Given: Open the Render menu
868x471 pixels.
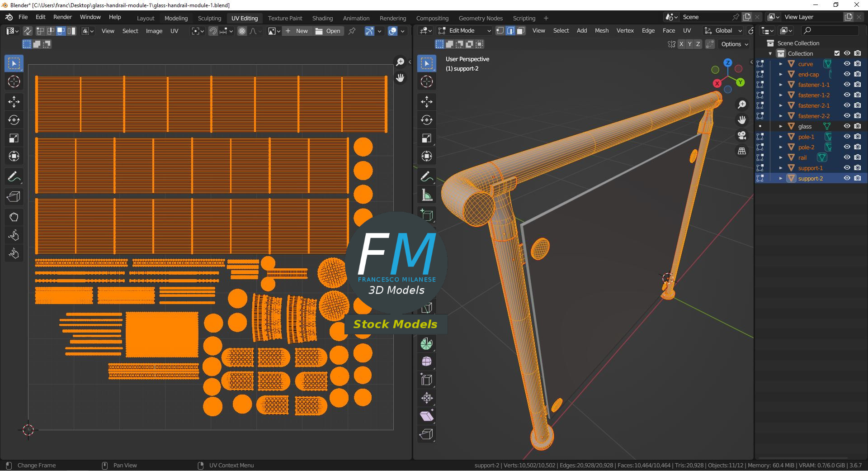Looking at the screenshot, I should (x=62, y=17).
